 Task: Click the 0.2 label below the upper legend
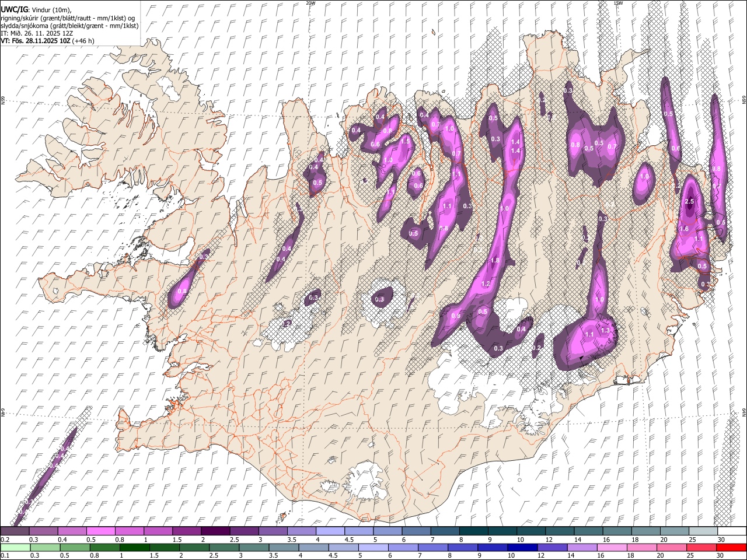click(x=5, y=540)
